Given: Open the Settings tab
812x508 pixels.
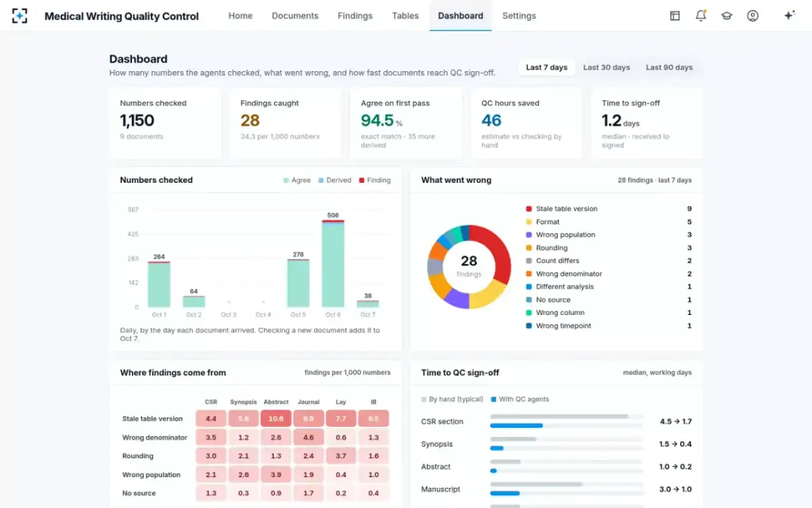Looking at the screenshot, I should pos(519,16).
